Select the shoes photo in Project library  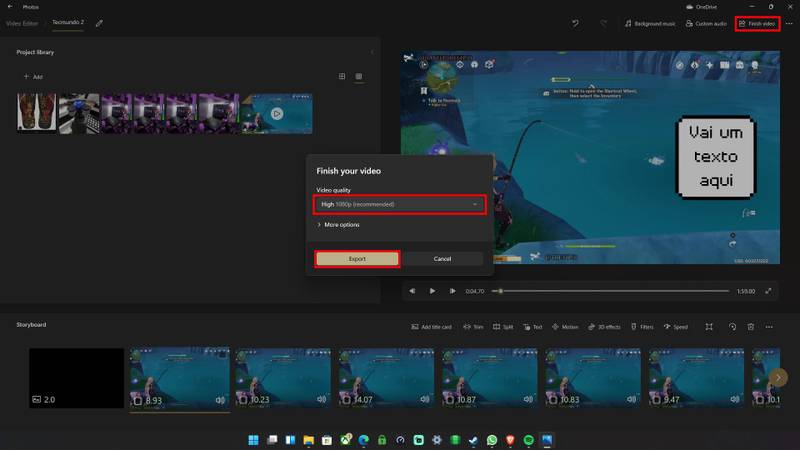click(x=37, y=113)
